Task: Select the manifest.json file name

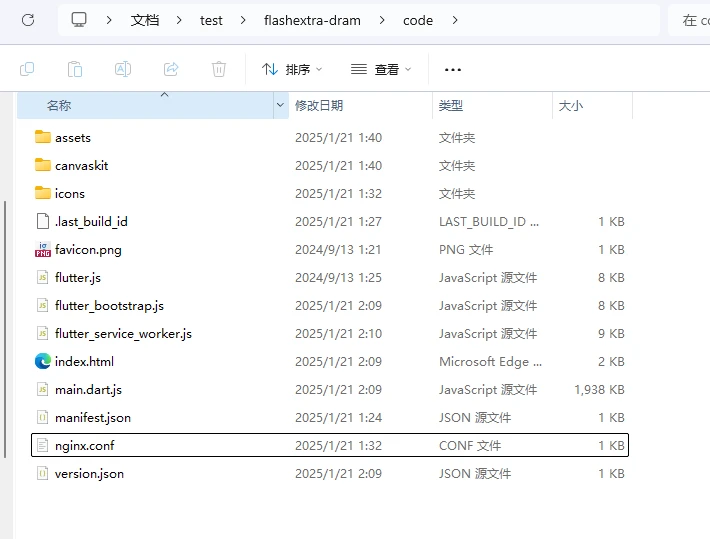Action: pos(93,418)
